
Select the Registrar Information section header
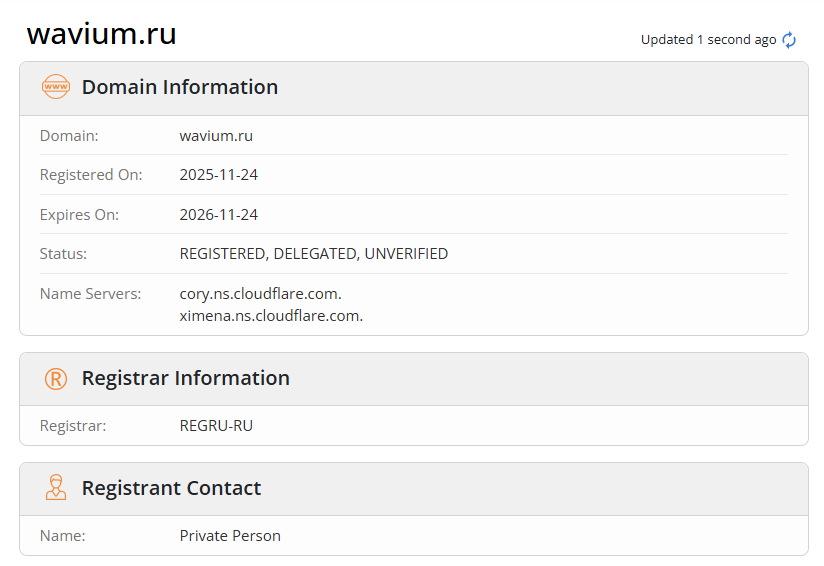click(x=186, y=378)
